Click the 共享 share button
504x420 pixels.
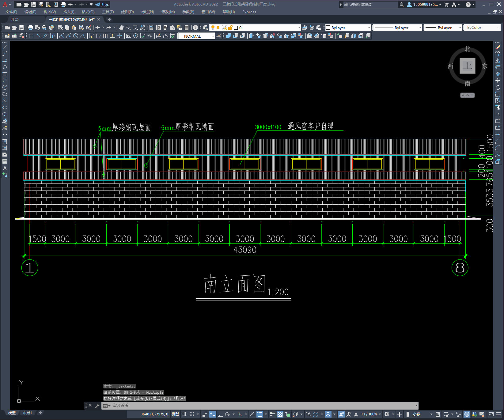[102, 5]
